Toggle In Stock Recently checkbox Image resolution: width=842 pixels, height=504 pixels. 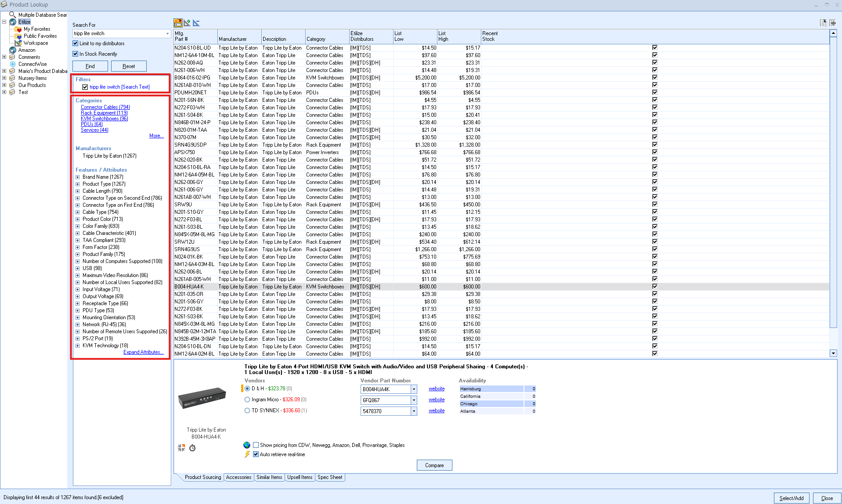[76, 54]
